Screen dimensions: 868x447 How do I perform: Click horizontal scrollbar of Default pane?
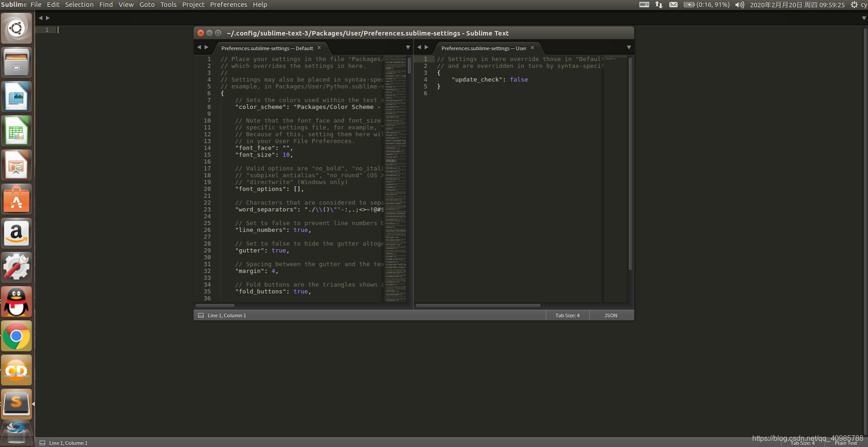[x=215, y=305]
